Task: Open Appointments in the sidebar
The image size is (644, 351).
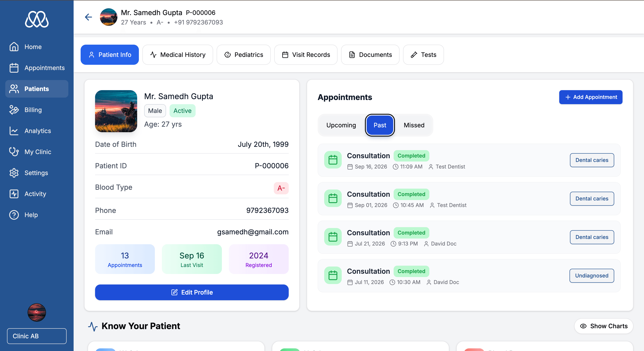Action: tap(37, 68)
